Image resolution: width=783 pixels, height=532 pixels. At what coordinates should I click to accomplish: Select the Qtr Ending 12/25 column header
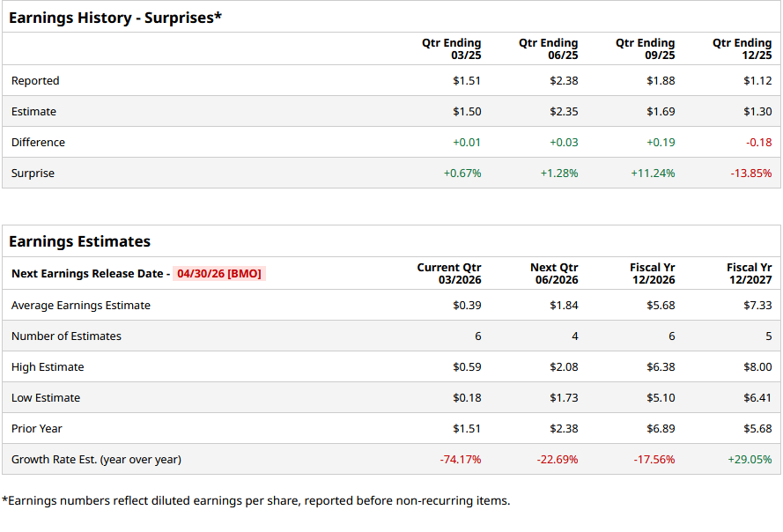click(742, 49)
